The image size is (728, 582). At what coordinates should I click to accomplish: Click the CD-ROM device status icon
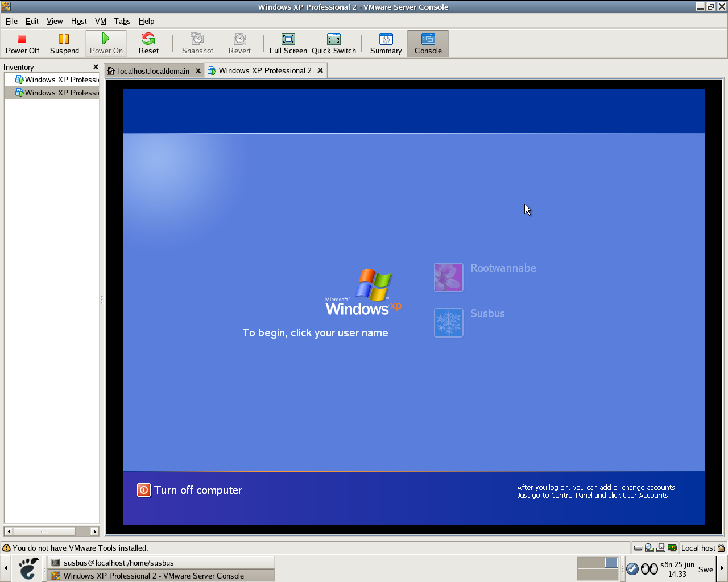click(650, 548)
